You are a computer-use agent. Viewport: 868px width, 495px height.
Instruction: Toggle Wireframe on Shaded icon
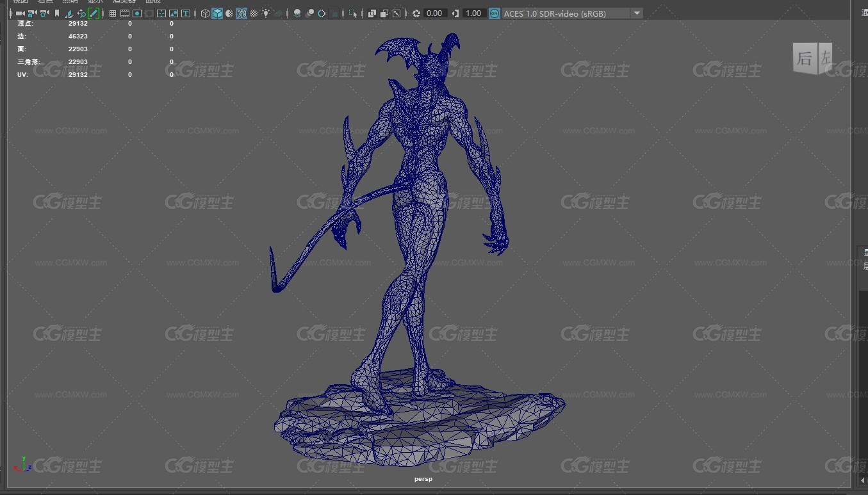click(242, 13)
